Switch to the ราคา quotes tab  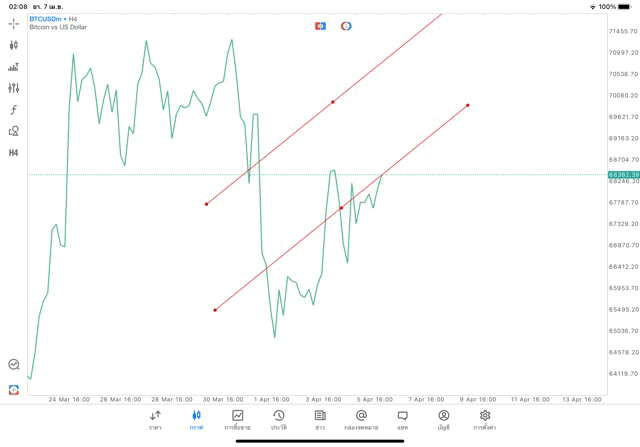155,419
